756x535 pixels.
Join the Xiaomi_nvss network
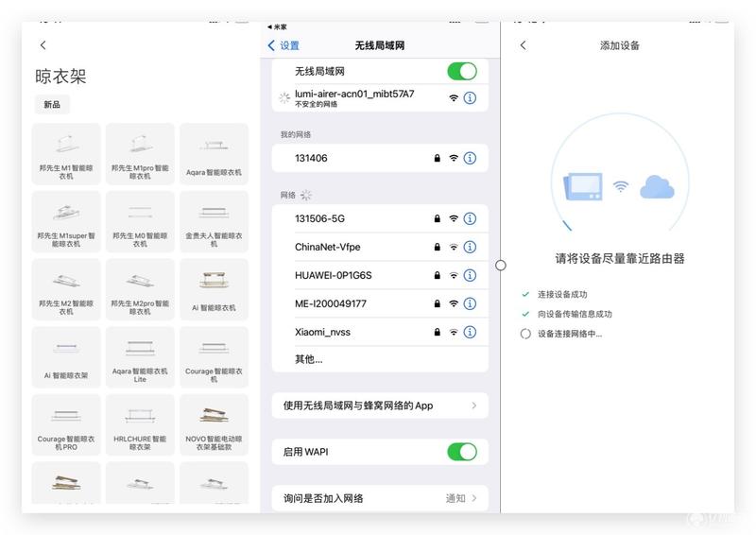click(x=380, y=332)
